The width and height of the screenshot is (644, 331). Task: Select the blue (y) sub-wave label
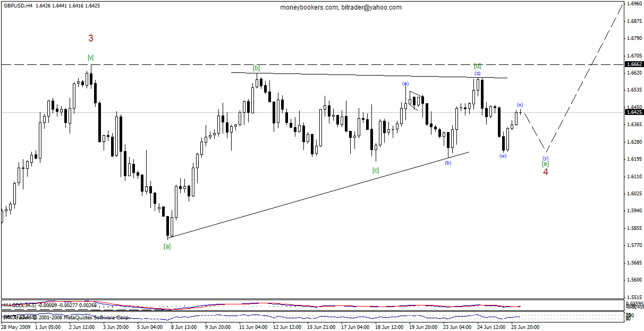click(x=545, y=158)
